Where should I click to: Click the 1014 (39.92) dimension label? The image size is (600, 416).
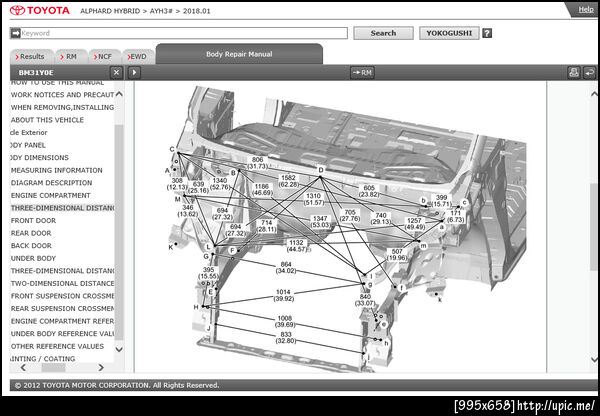pyautogui.click(x=283, y=295)
